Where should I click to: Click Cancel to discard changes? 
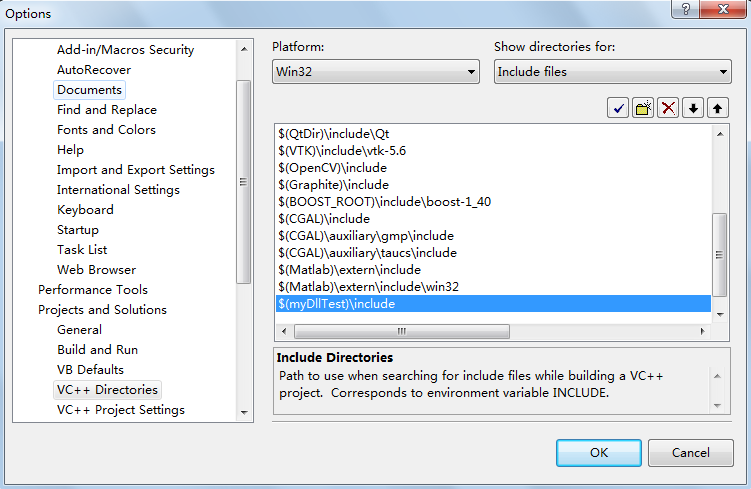point(691,453)
